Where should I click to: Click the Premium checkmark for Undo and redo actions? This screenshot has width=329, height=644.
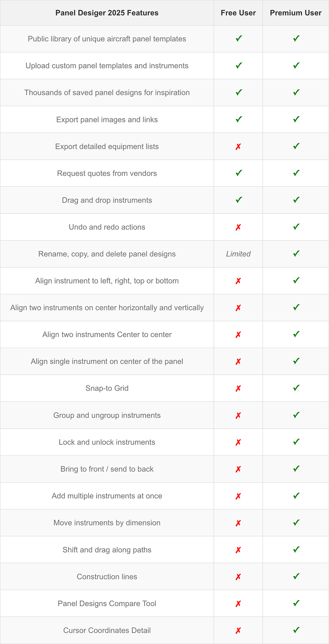pyautogui.click(x=296, y=227)
